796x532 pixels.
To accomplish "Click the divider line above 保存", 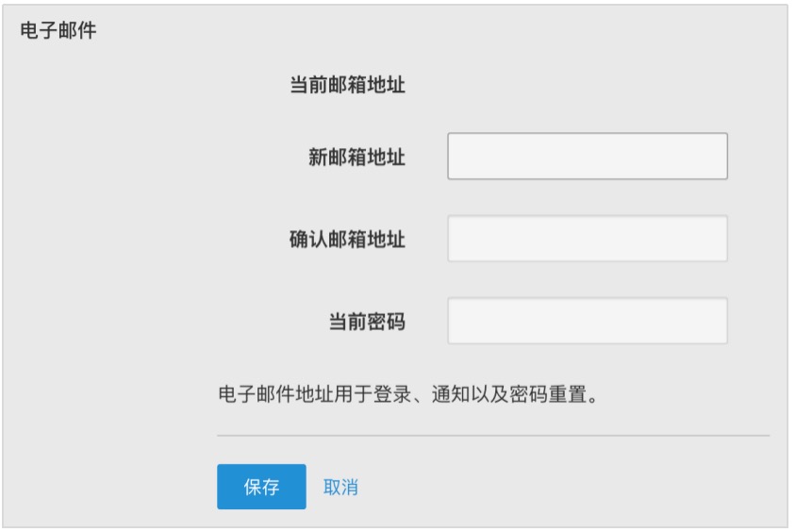I will coord(493,435).
